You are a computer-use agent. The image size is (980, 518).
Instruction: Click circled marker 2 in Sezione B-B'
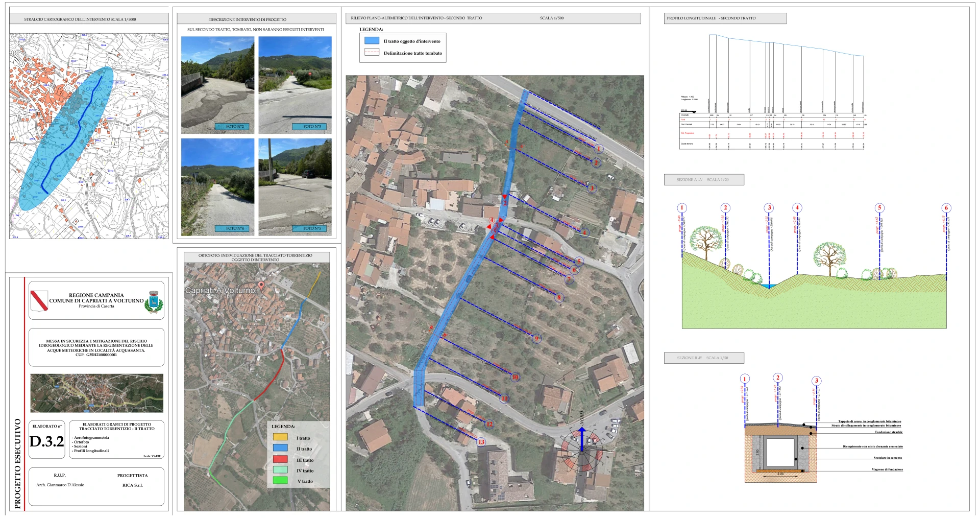[777, 378]
